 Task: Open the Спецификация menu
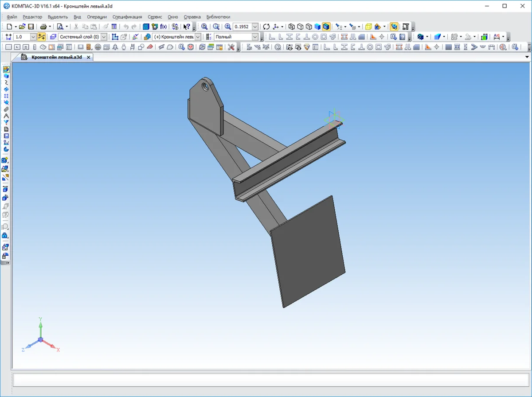pyautogui.click(x=127, y=17)
